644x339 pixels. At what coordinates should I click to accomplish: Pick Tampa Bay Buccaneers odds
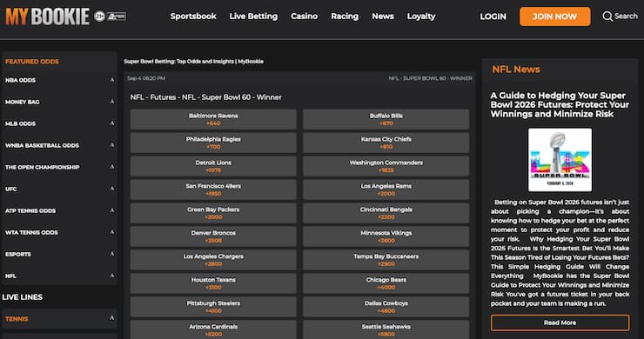[x=386, y=259]
